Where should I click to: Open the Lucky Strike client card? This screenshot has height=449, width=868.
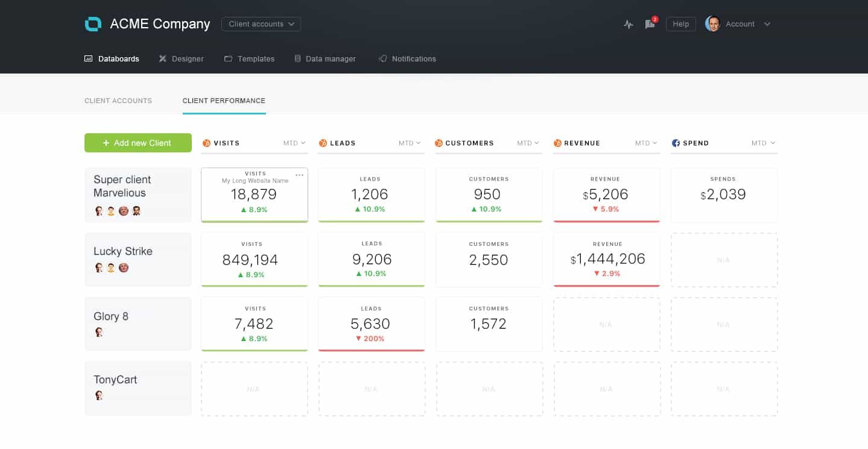[x=138, y=259]
